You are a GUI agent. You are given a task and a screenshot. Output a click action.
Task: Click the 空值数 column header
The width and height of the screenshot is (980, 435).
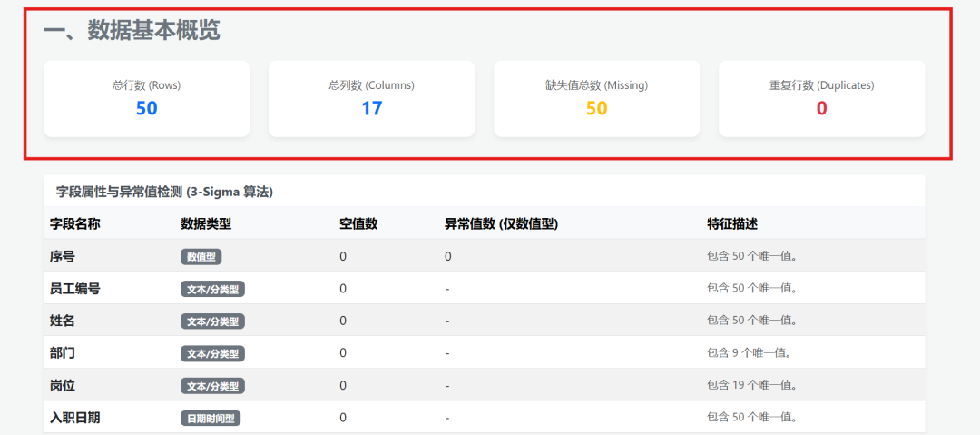tap(358, 224)
